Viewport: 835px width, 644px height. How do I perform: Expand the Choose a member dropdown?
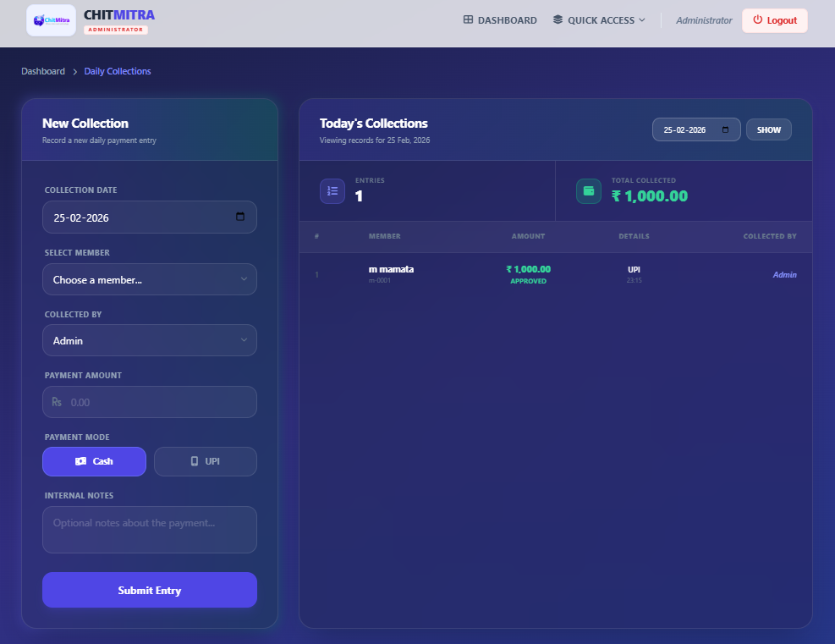[150, 279]
